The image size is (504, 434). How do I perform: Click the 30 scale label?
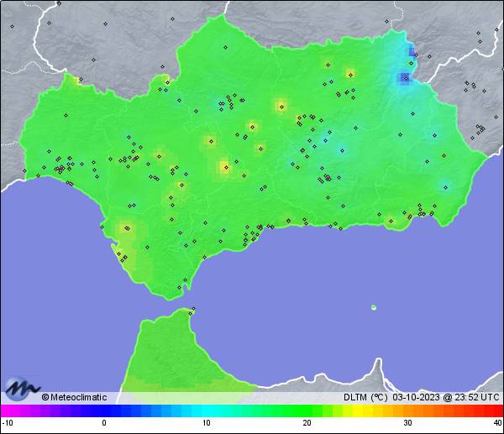(x=407, y=423)
